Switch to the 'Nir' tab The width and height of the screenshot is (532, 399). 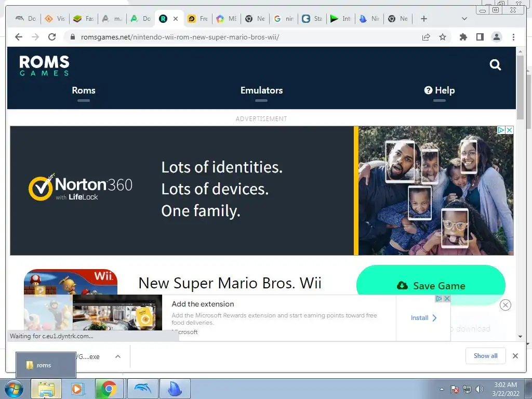(369, 19)
